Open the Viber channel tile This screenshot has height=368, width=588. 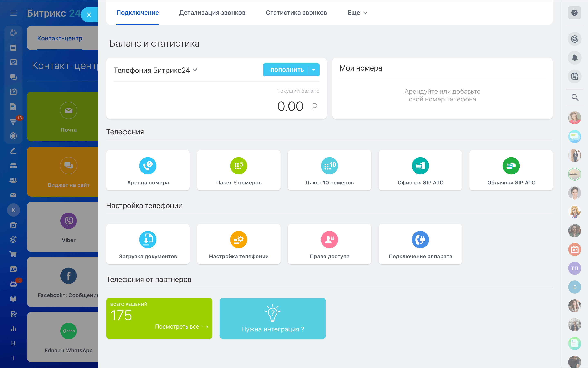(63, 227)
